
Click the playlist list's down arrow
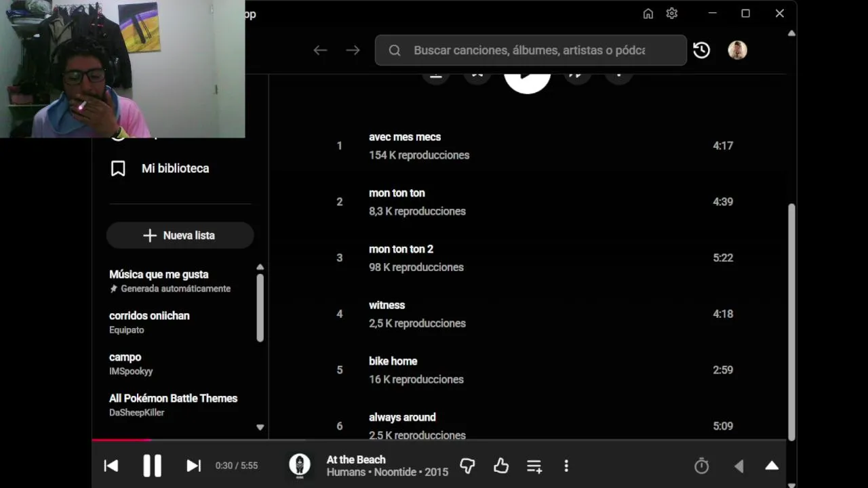coord(260,427)
